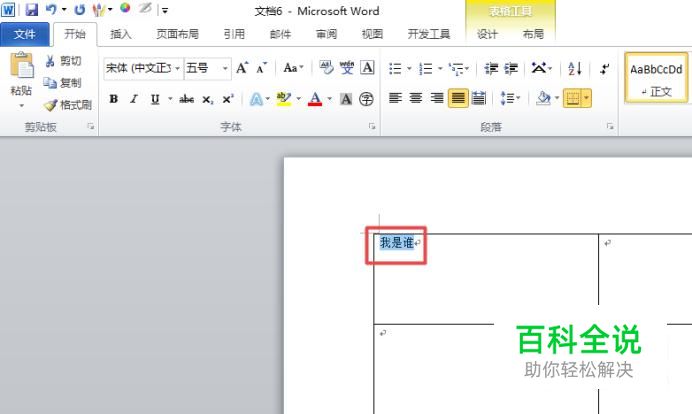
Task: Apply the red font color A
Action: pos(315,99)
